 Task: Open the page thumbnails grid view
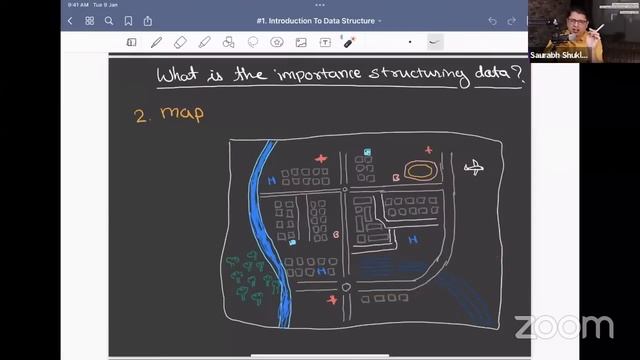[x=89, y=21]
